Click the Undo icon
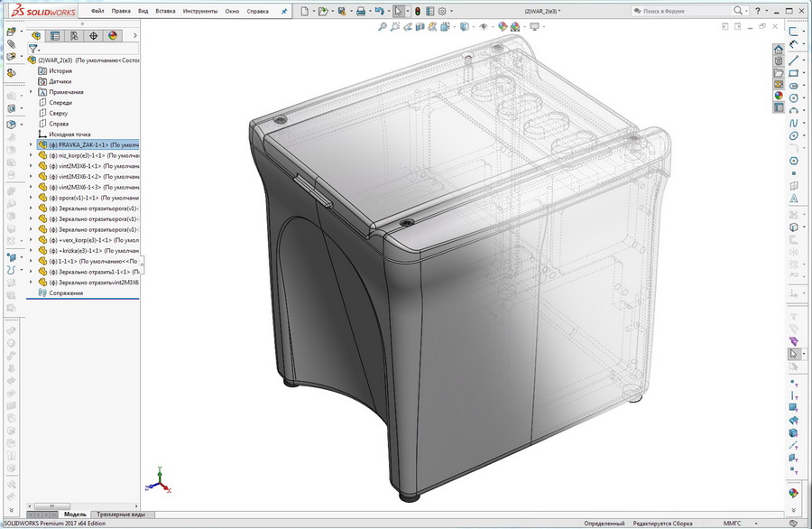Screen dimensions: 812x529 (x=380, y=11)
